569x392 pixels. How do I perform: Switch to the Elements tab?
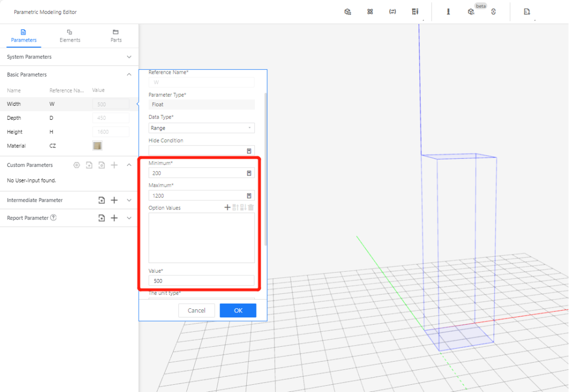pos(70,36)
